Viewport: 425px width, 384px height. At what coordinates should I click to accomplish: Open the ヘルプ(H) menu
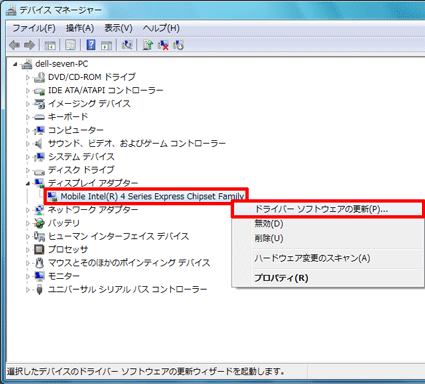[161, 28]
